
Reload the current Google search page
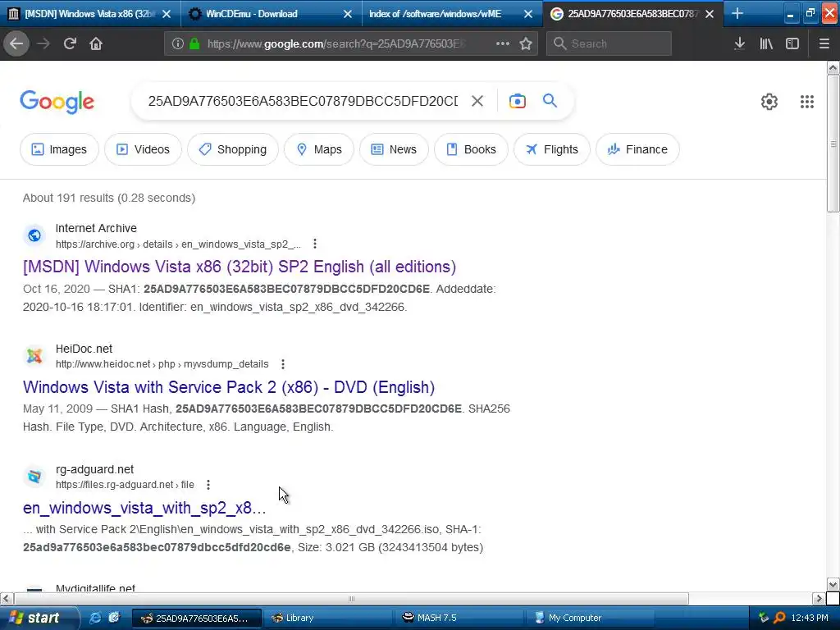pyautogui.click(x=70, y=43)
